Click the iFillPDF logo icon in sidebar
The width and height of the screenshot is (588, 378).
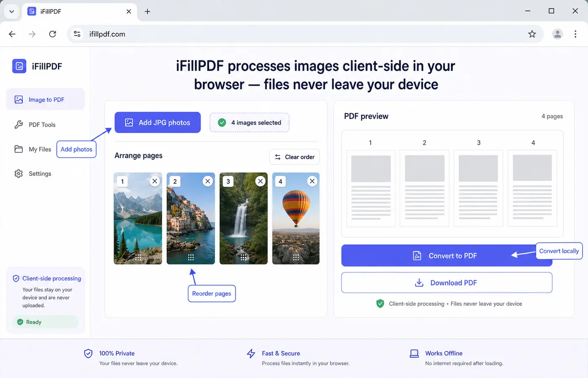click(x=19, y=66)
